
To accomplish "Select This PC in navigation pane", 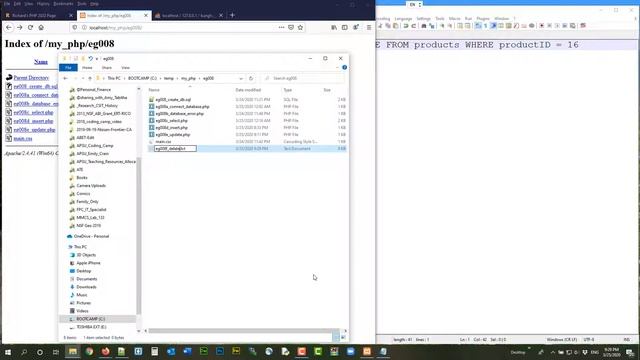I will [x=80, y=247].
